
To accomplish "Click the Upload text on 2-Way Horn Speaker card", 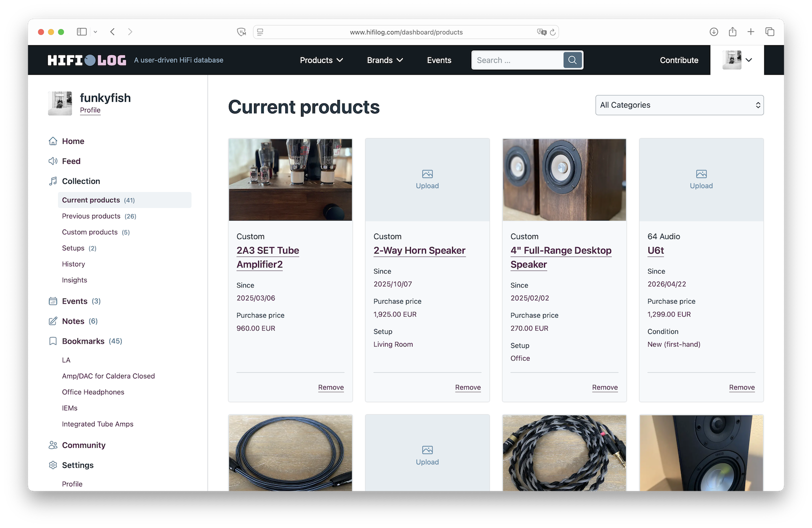I will (x=427, y=186).
